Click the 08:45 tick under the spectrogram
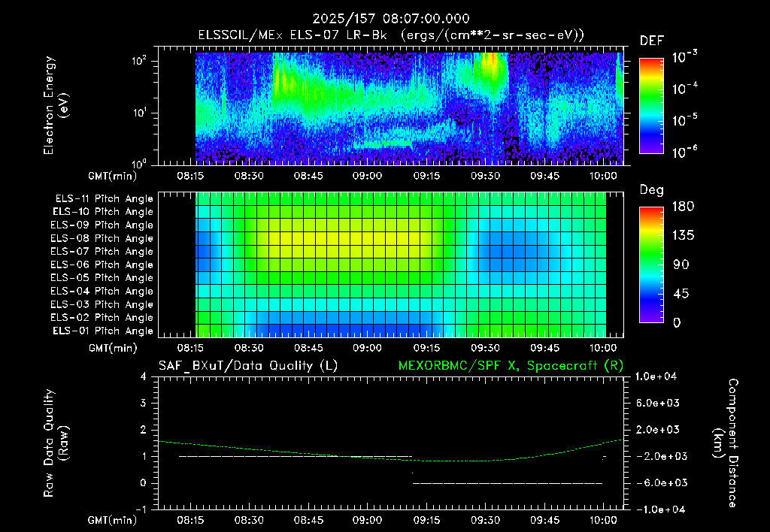The width and height of the screenshot is (770, 532). (308, 176)
